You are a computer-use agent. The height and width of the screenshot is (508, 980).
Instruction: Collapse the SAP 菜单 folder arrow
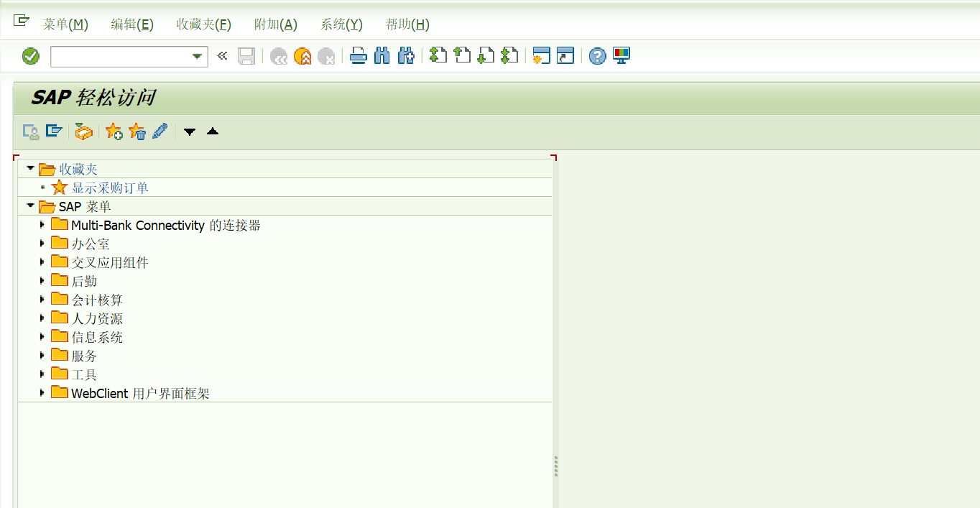click(30, 206)
